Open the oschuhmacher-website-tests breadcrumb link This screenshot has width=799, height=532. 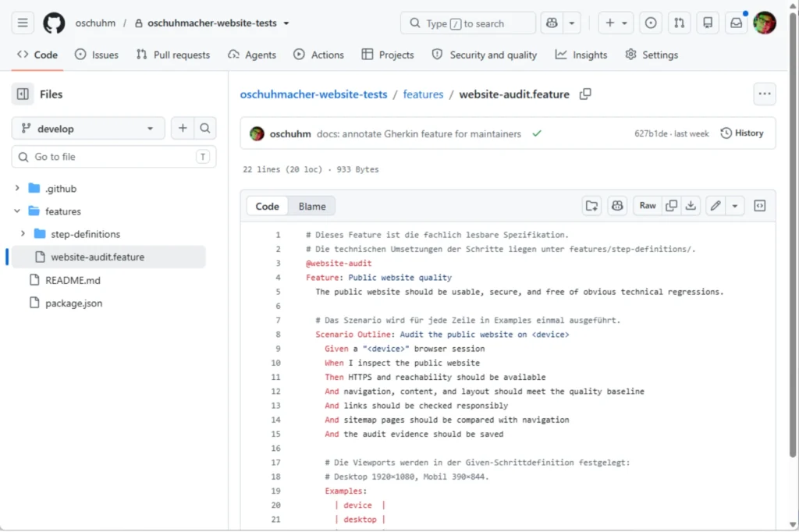click(x=314, y=94)
